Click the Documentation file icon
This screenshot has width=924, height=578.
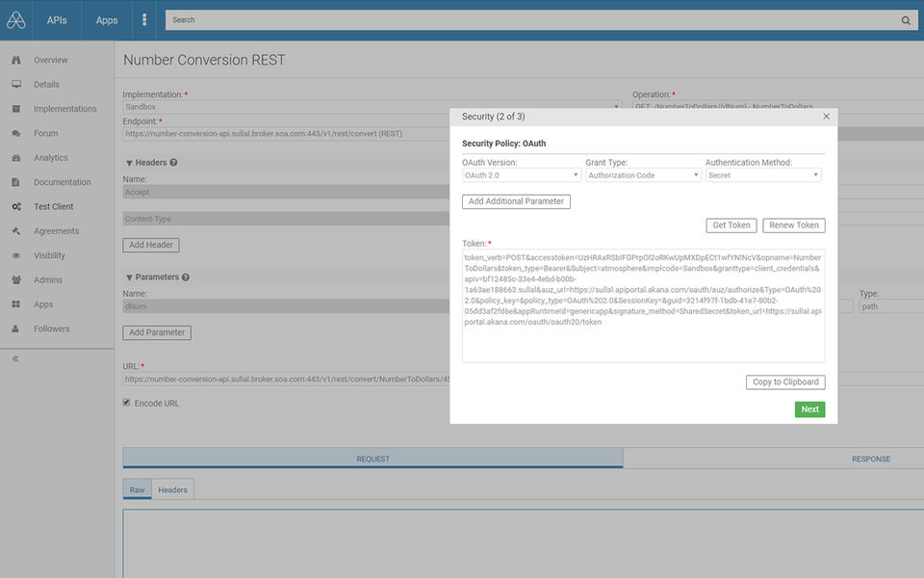pyautogui.click(x=16, y=182)
